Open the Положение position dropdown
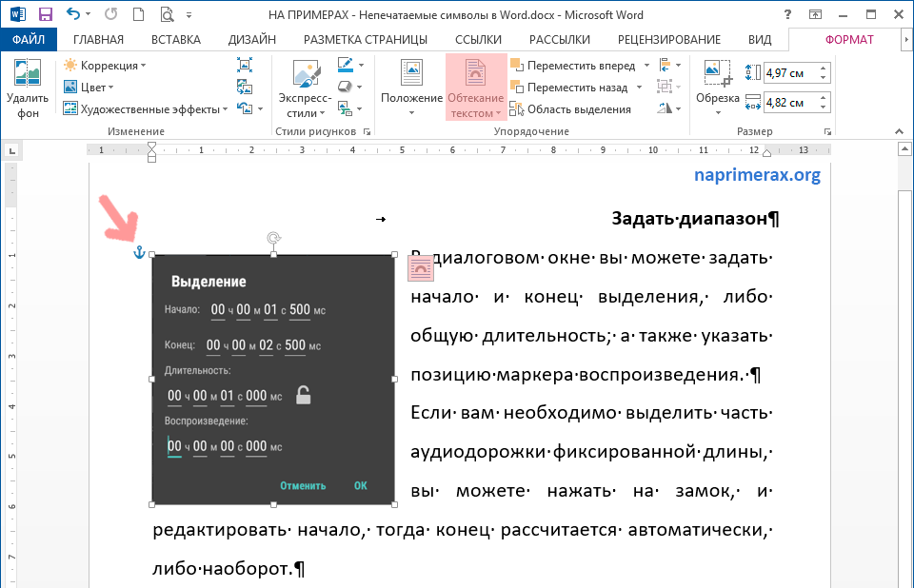914x588 pixels. click(x=411, y=89)
